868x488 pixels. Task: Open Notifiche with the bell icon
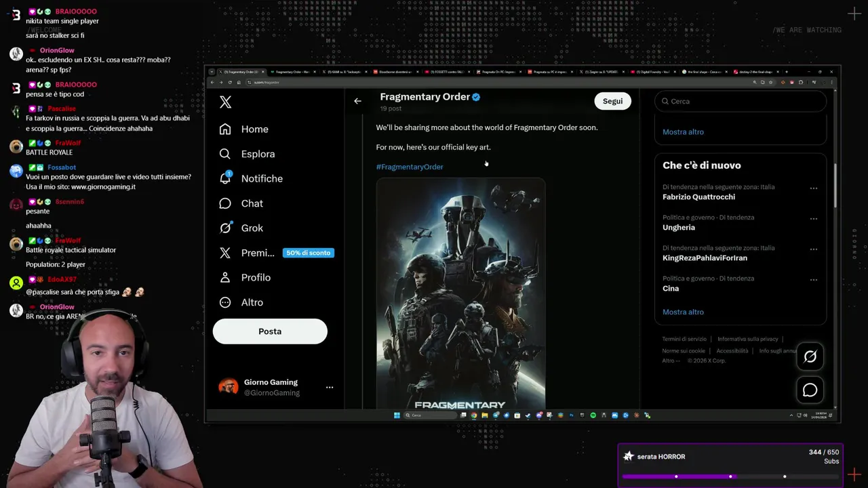click(251, 178)
